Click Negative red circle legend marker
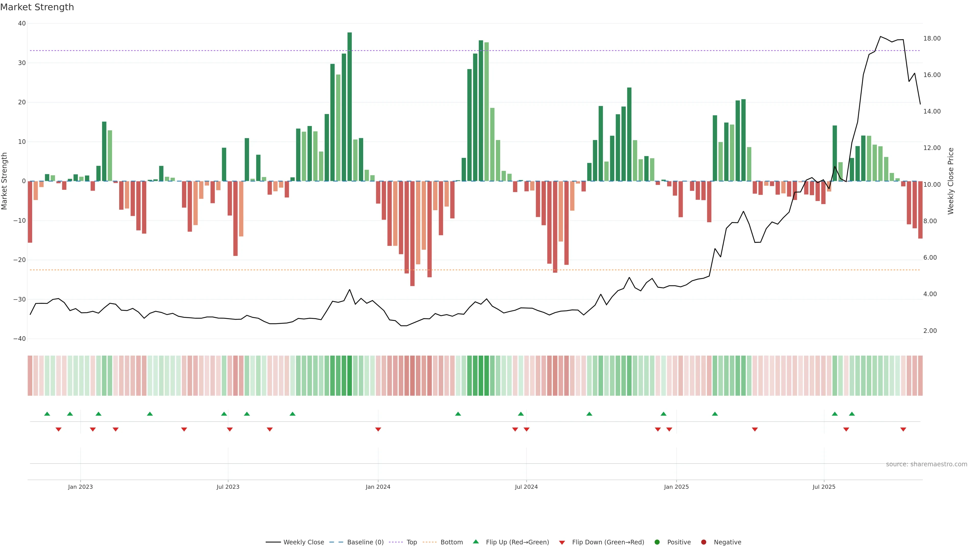This screenshot has height=551, width=980. tap(703, 542)
